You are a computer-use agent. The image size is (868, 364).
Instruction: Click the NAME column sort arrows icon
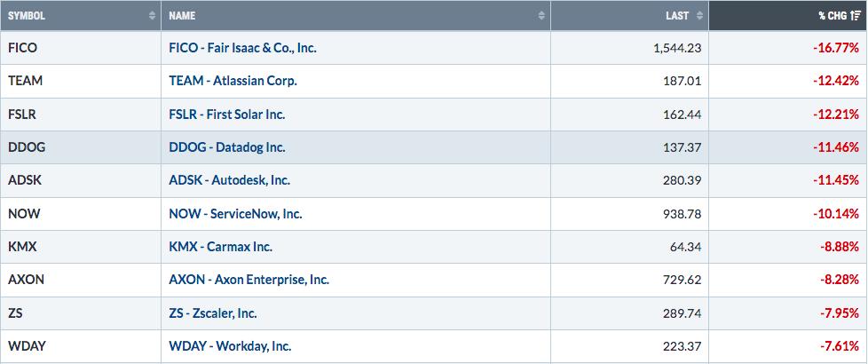[541, 16]
